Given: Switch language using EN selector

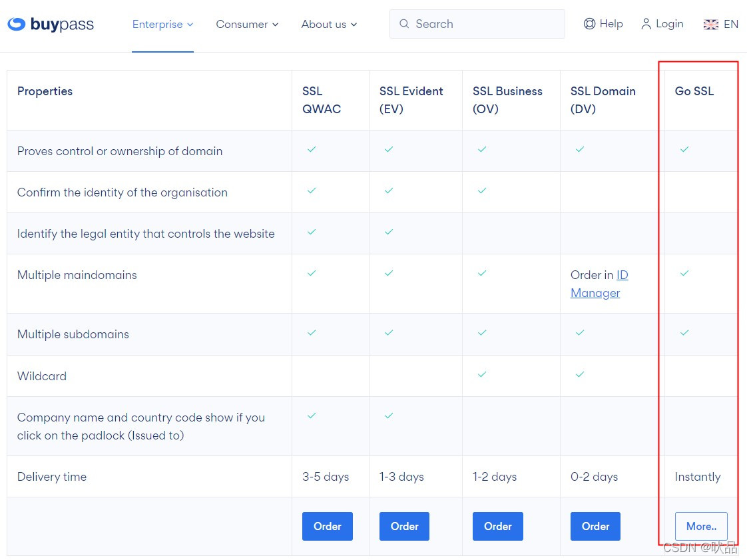Looking at the screenshot, I should (x=721, y=25).
